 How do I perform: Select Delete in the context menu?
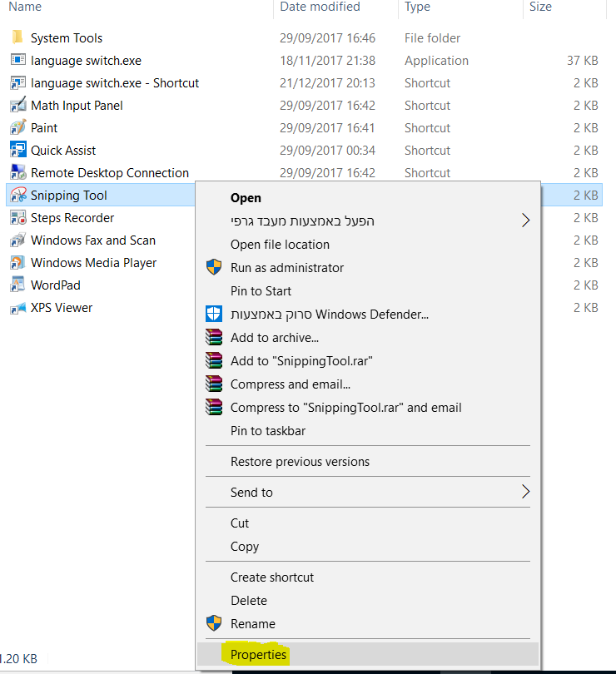pyautogui.click(x=368, y=600)
